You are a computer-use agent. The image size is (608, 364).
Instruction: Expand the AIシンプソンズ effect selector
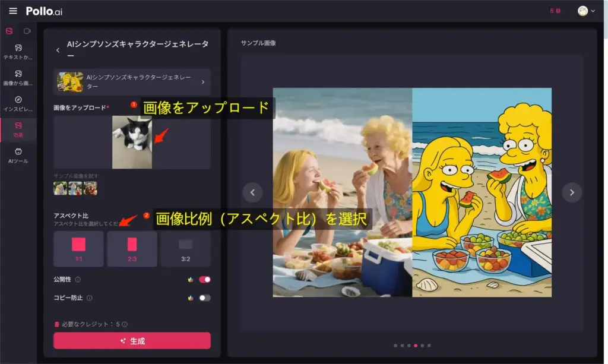point(132,82)
